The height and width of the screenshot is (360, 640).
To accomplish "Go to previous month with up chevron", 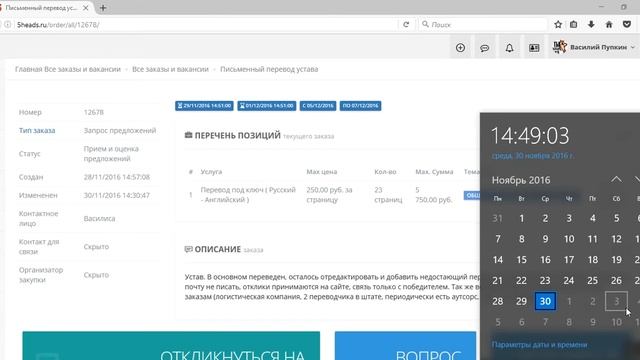I will [x=616, y=179].
